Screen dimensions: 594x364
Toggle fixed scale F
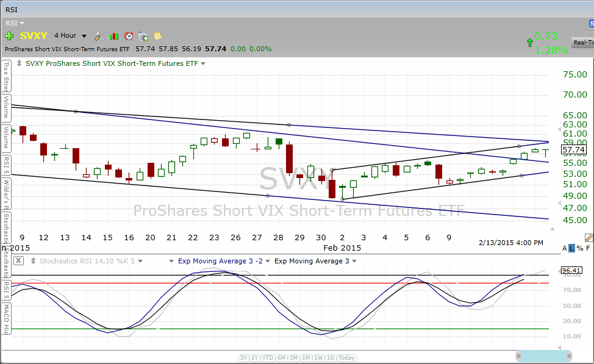[x=588, y=248]
